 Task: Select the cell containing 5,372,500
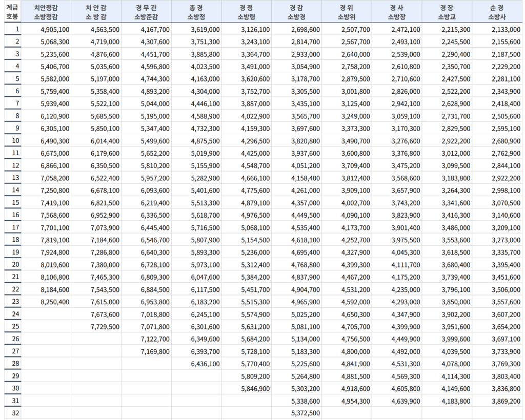(305, 413)
